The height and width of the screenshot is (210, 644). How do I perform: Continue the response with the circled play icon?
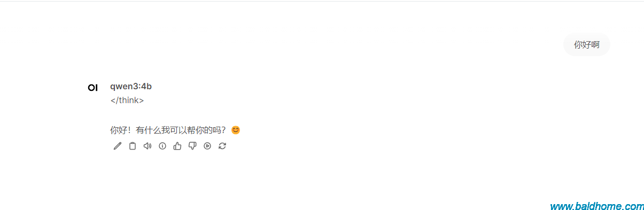click(x=207, y=146)
